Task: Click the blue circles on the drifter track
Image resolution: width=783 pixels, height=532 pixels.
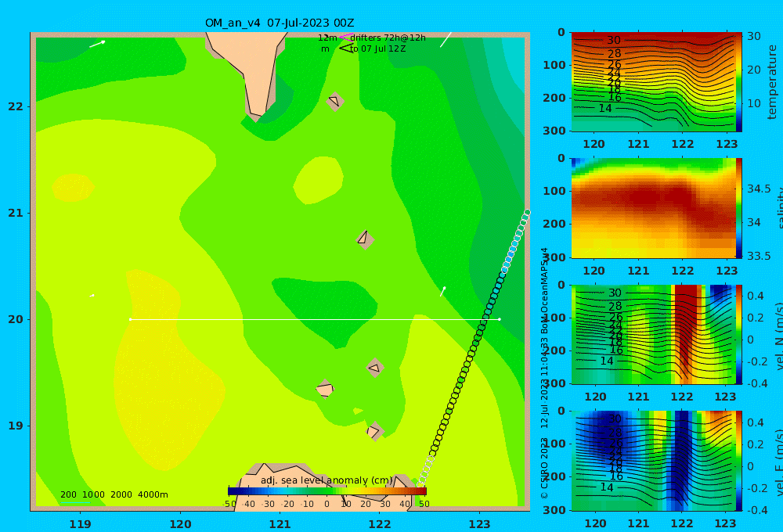Action: point(511,256)
